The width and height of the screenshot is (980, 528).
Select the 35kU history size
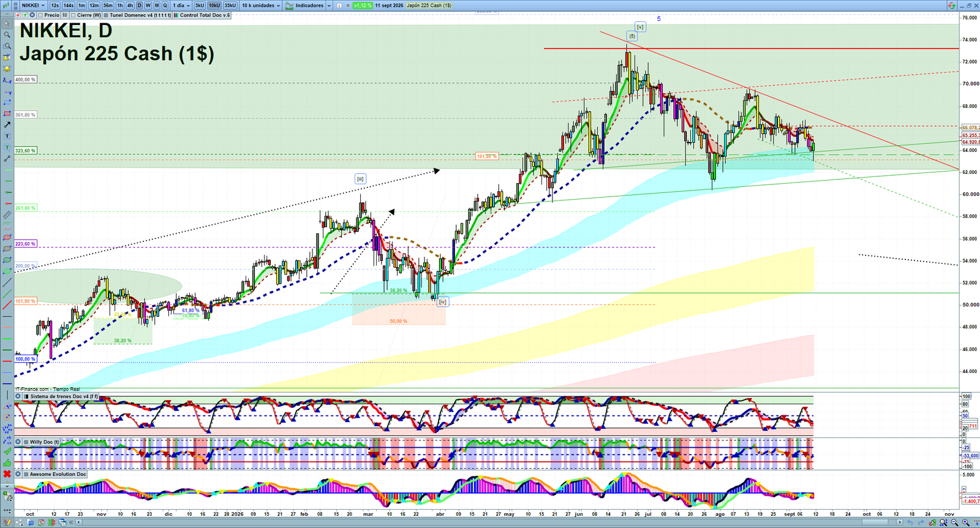(230, 6)
